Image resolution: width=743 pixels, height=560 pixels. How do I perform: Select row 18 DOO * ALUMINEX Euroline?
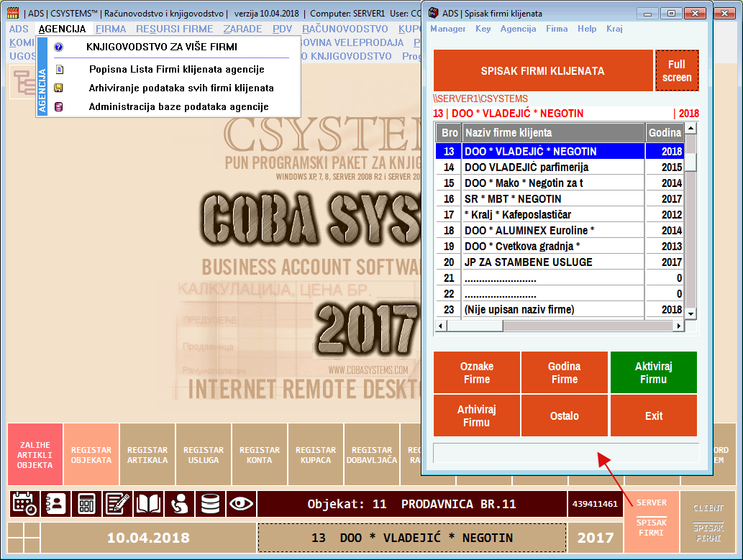[x=560, y=231]
